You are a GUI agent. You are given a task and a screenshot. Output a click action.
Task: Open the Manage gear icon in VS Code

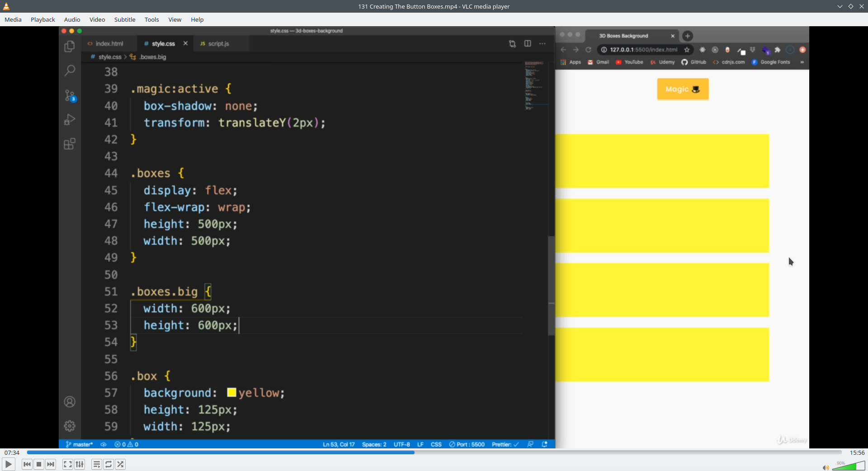pos(70,426)
